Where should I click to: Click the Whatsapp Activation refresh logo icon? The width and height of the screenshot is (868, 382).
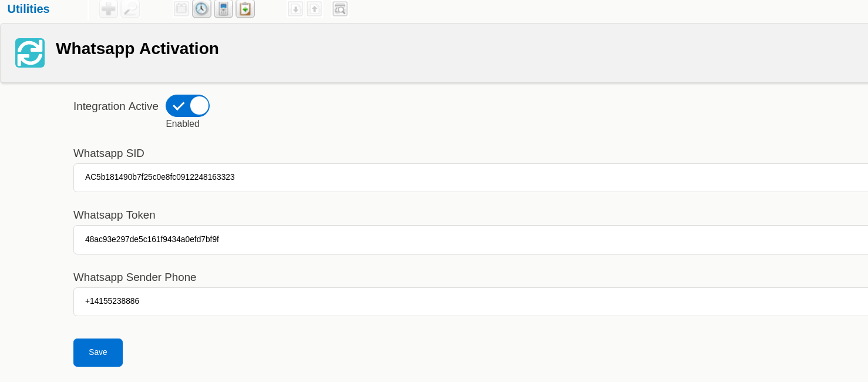pos(30,53)
